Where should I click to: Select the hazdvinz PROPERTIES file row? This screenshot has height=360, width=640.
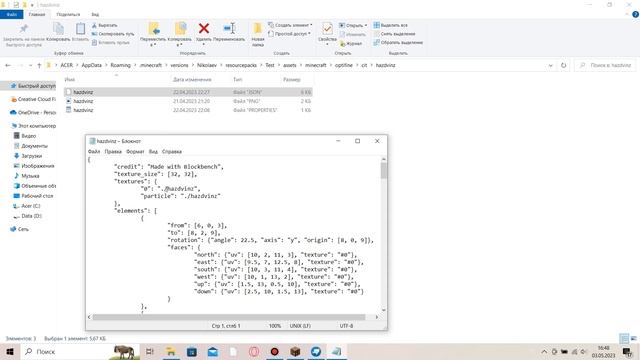(x=188, y=110)
